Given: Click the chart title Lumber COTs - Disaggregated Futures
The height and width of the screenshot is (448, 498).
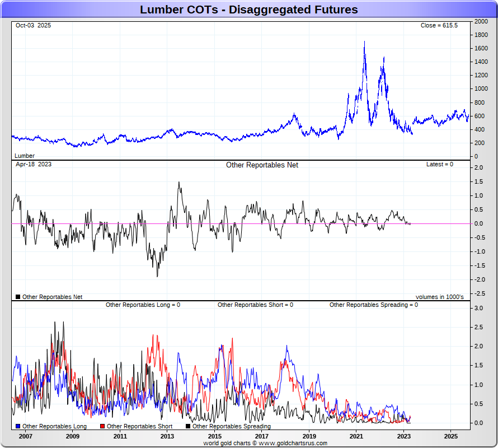Looking at the screenshot, I should [x=248, y=10].
